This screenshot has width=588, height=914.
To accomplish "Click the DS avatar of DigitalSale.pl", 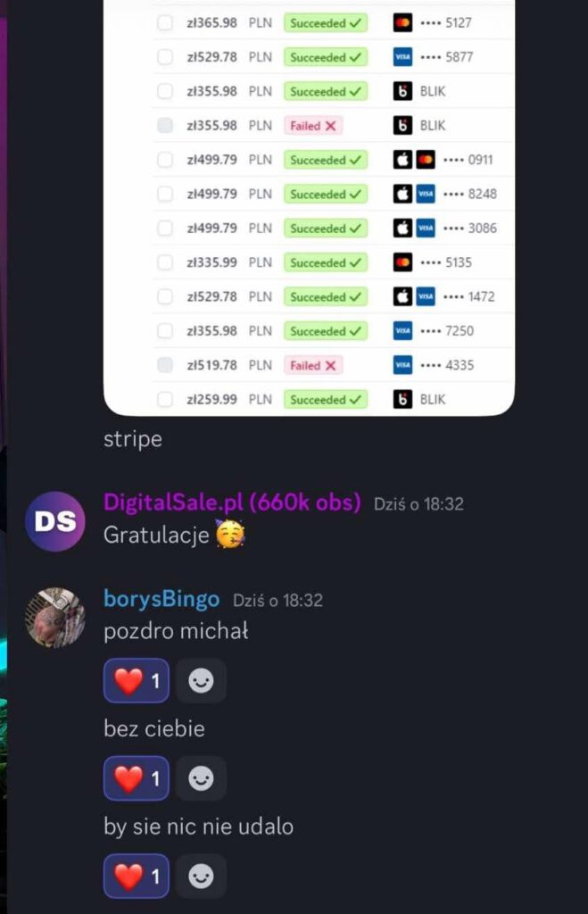I will coord(55,521).
